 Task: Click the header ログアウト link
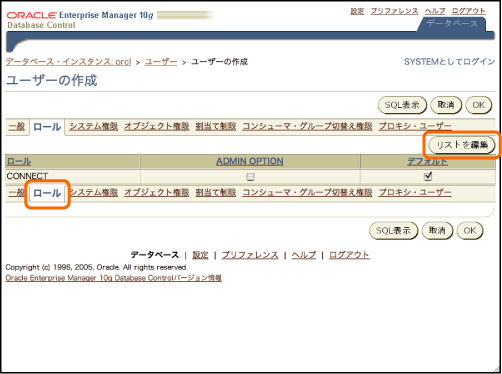click(x=469, y=11)
